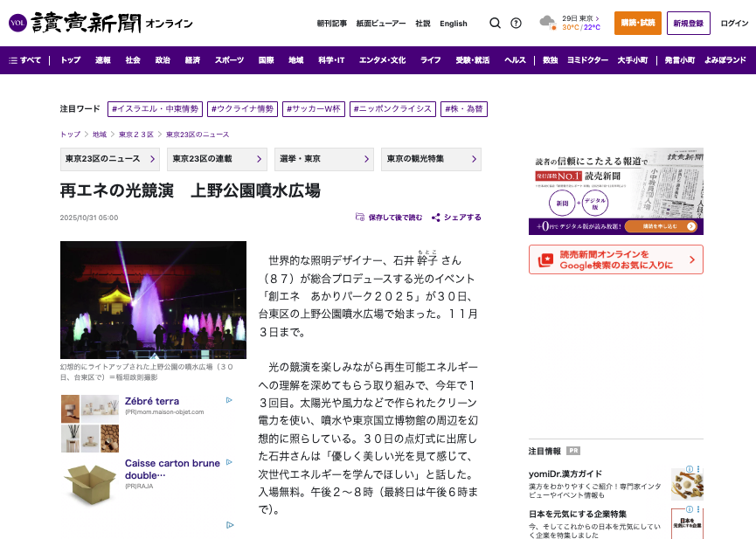Click トップ breadcrumb link

pyautogui.click(x=71, y=135)
